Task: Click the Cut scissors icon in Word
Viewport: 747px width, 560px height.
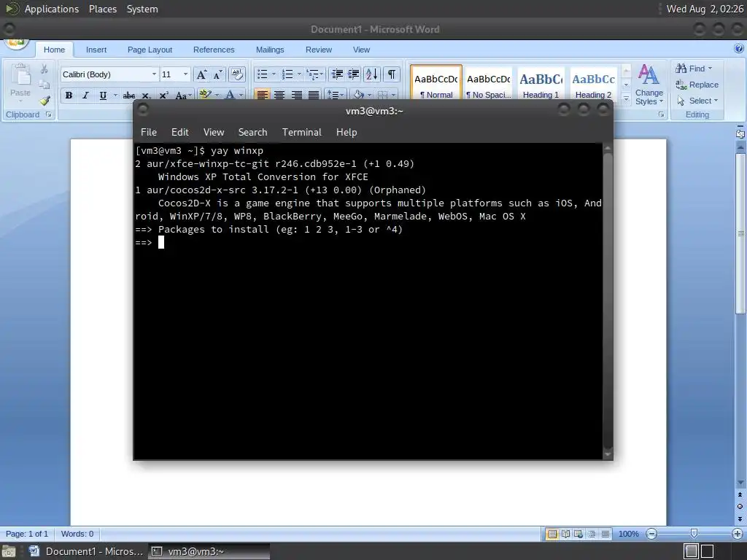Action: (x=44, y=69)
